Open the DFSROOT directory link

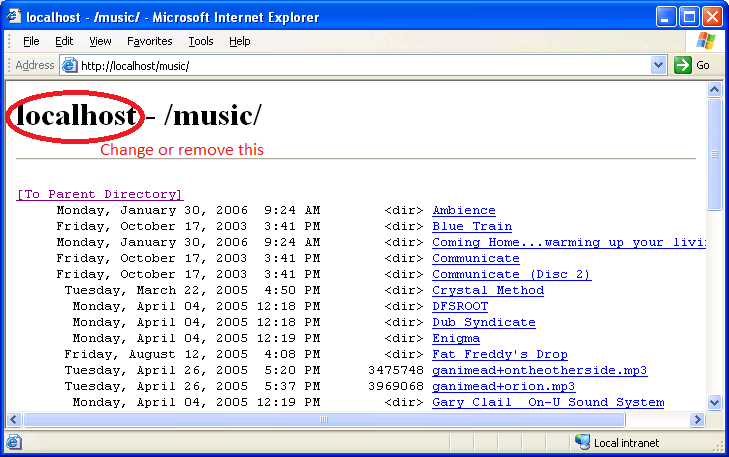tap(460, 306)
